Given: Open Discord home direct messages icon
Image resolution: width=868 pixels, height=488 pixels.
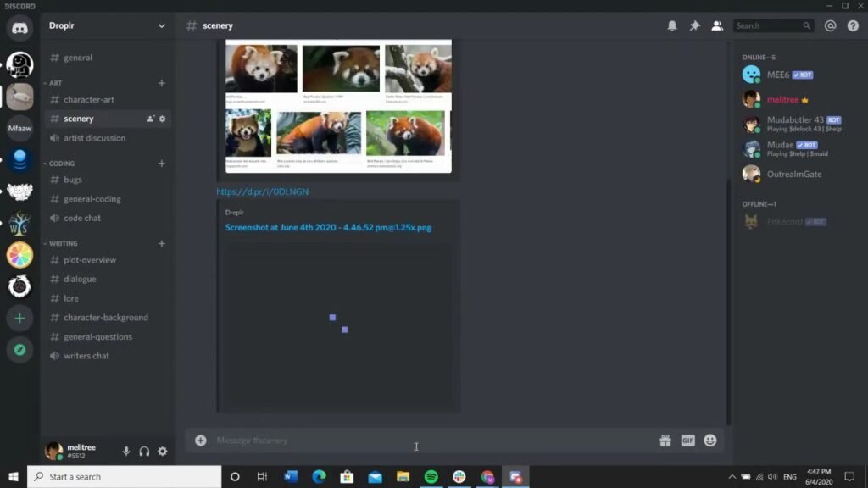Looking at the screenshot, I should tap(20, 28).
